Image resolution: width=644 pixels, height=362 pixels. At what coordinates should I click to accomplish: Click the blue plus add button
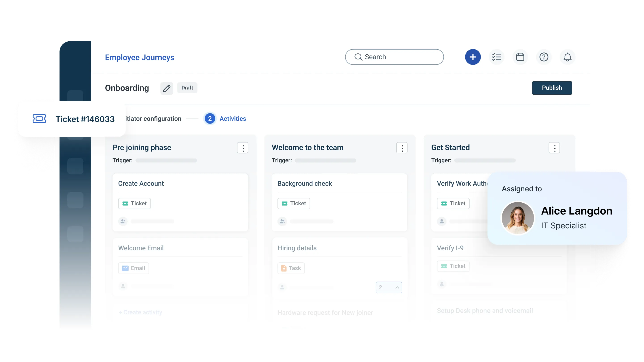click(x=472, y=57)
